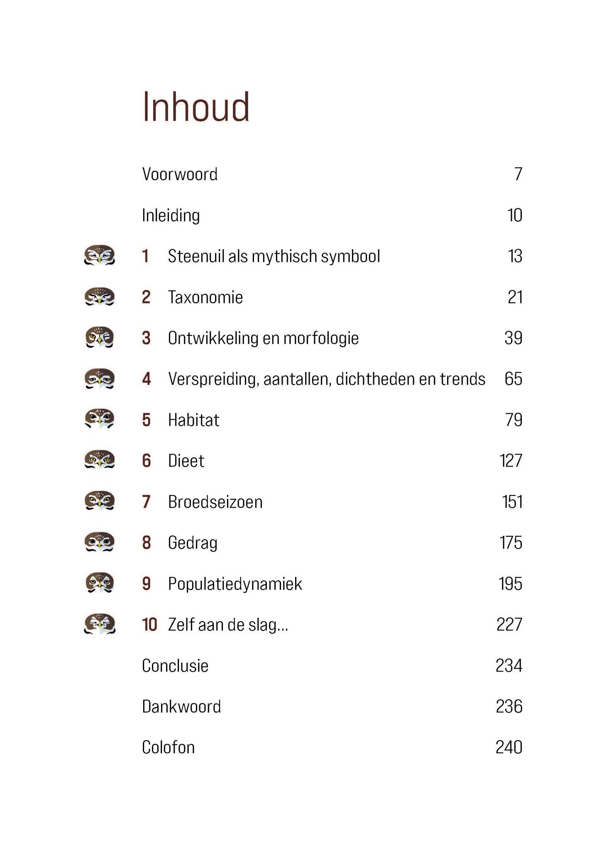The image size is (616, 850).
Task: Click the owl icon next to Habitat
Action: [100, 419]
